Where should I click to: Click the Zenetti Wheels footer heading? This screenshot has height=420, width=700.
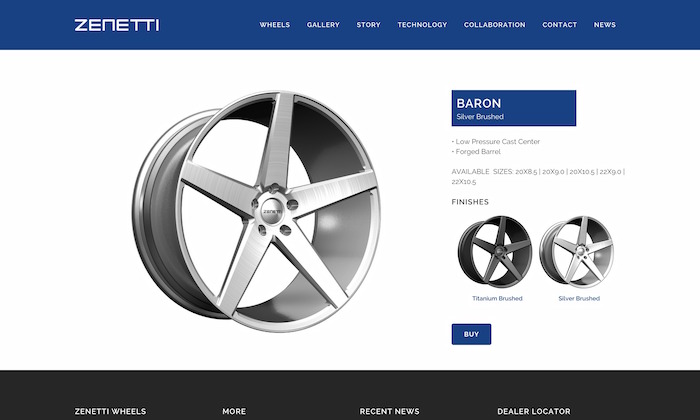[x=110, y=412]
